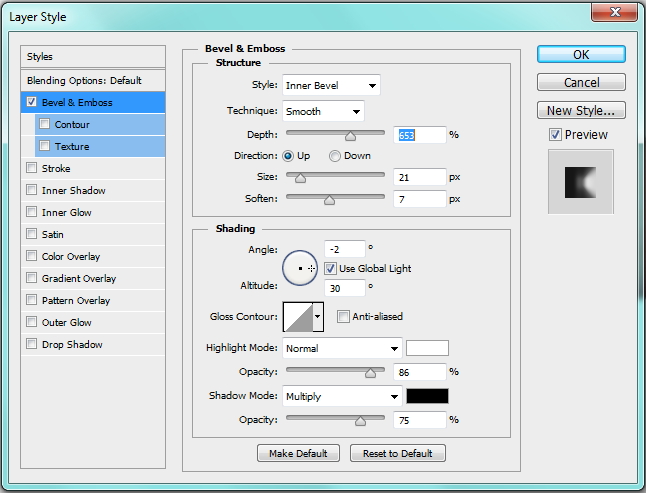Click the Gloss Contour curve thumbnail
The height and width of the screenshot is (493, 646).
coord(298,317)
